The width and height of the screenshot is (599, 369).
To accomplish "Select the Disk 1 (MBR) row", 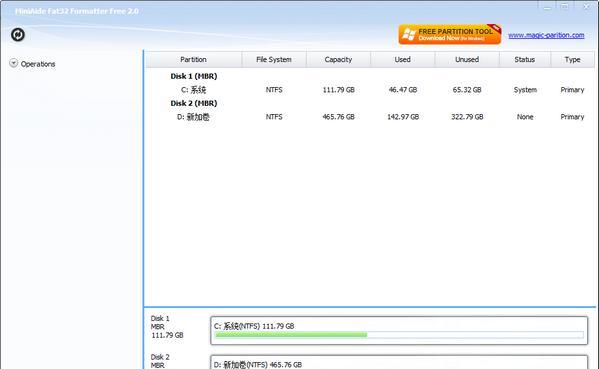I will click(194, 76).
